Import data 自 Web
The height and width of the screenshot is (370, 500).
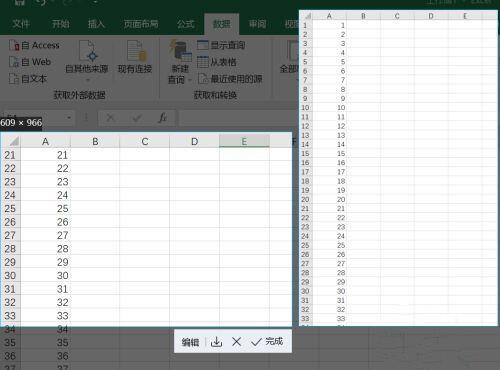(30, 62)
